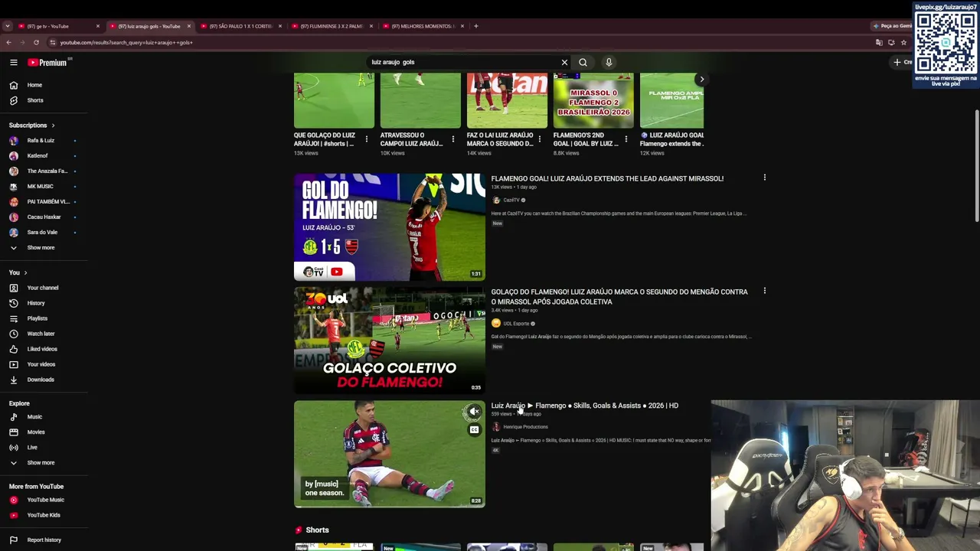Screen dimensions: 980x551
Task: Open options for FLAMENGO'S 2ND GOAL short
Action: (626, 139)
